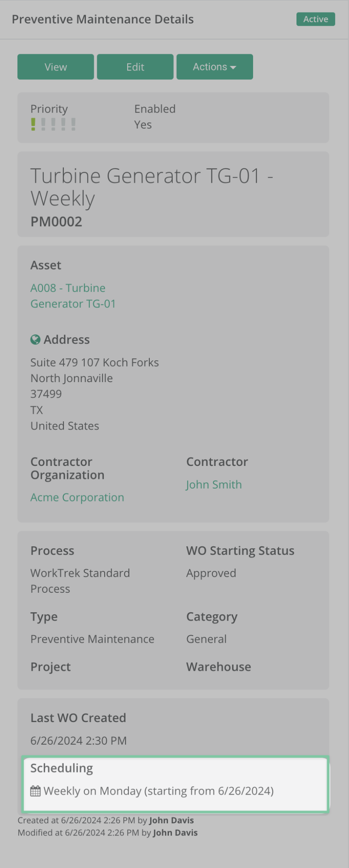349x868 pixels.
Task: Click the Active status badge
Action: [x=316, y=19]
